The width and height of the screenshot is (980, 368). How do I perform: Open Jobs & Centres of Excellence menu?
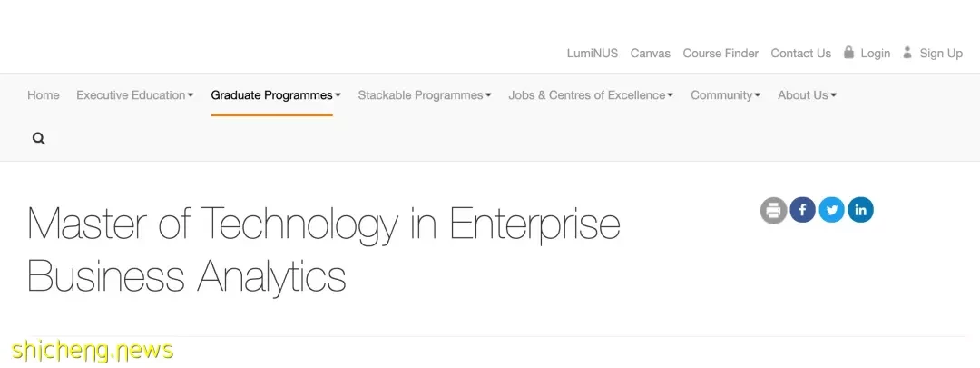point(591,95)
